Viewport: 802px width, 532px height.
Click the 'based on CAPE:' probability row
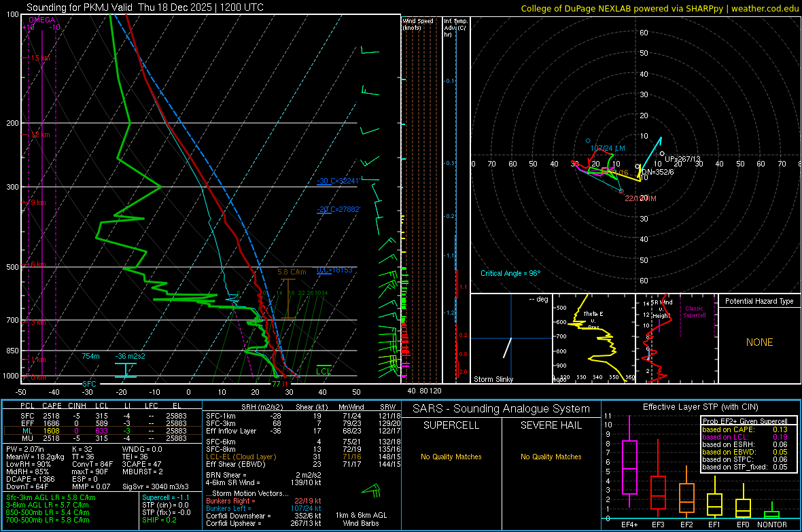745,429
